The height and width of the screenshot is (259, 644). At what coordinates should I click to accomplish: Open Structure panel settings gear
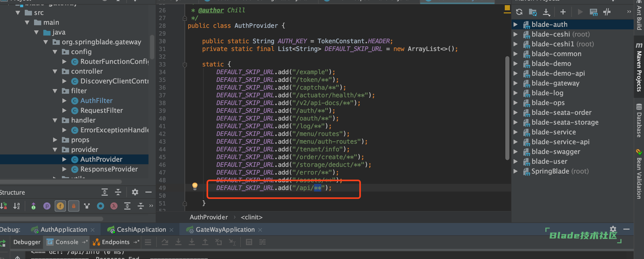click(135, 192)
